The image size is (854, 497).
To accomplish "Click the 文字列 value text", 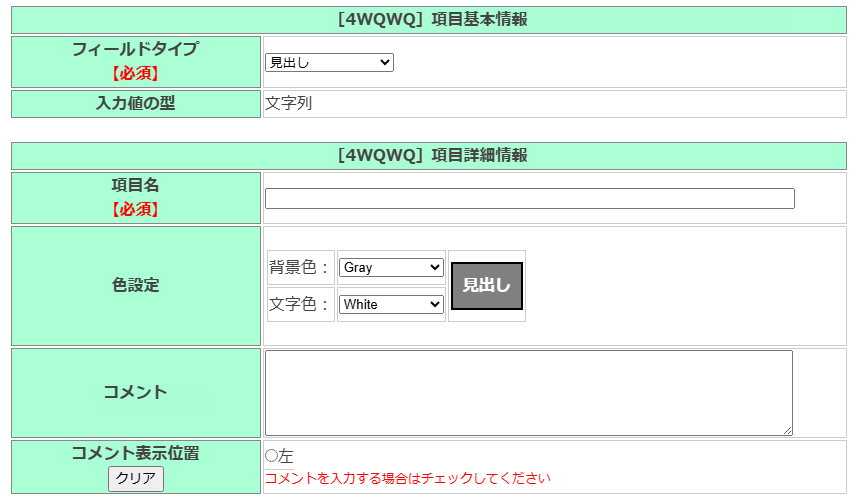I will coord(289,103).
